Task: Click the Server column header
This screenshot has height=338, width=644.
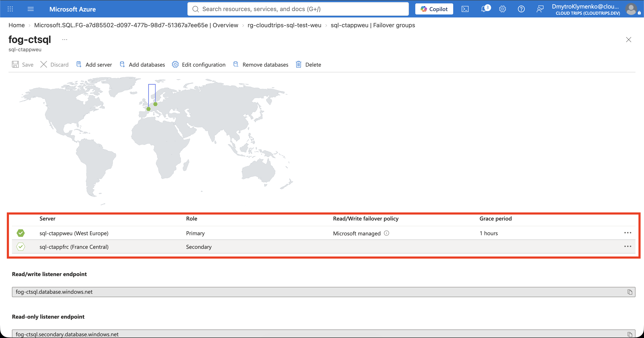Action: [47, 219]
